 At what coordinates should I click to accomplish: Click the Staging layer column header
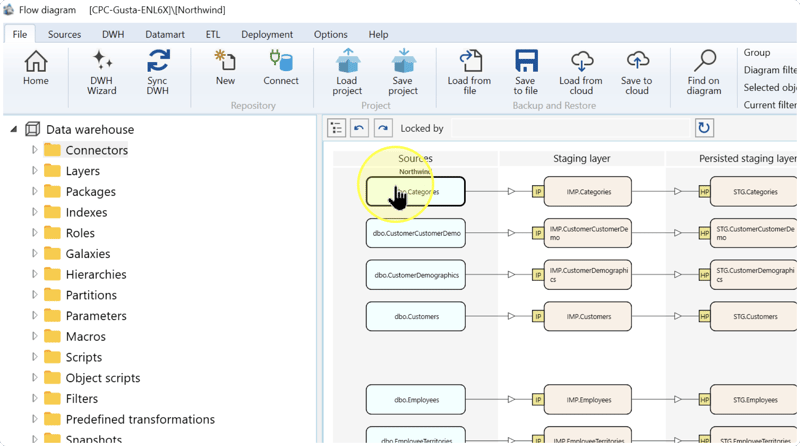coord(582,159)
